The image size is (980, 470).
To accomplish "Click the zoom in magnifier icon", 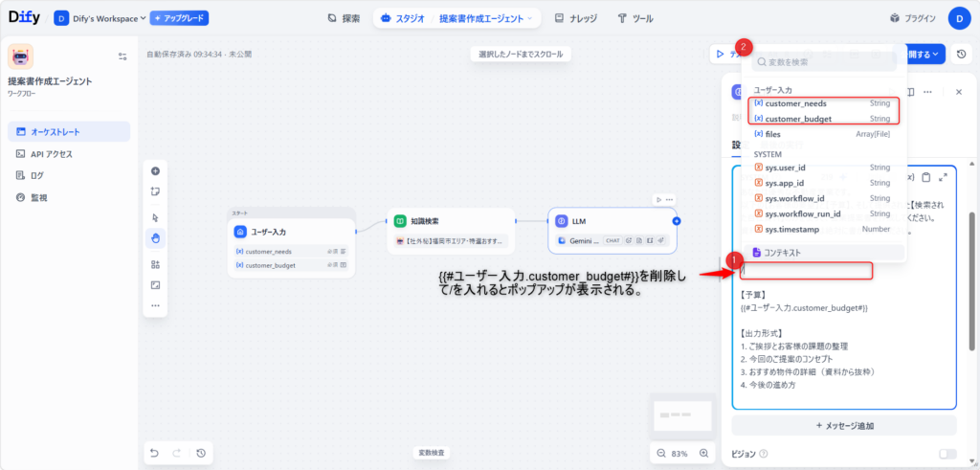I will point(704,453).
